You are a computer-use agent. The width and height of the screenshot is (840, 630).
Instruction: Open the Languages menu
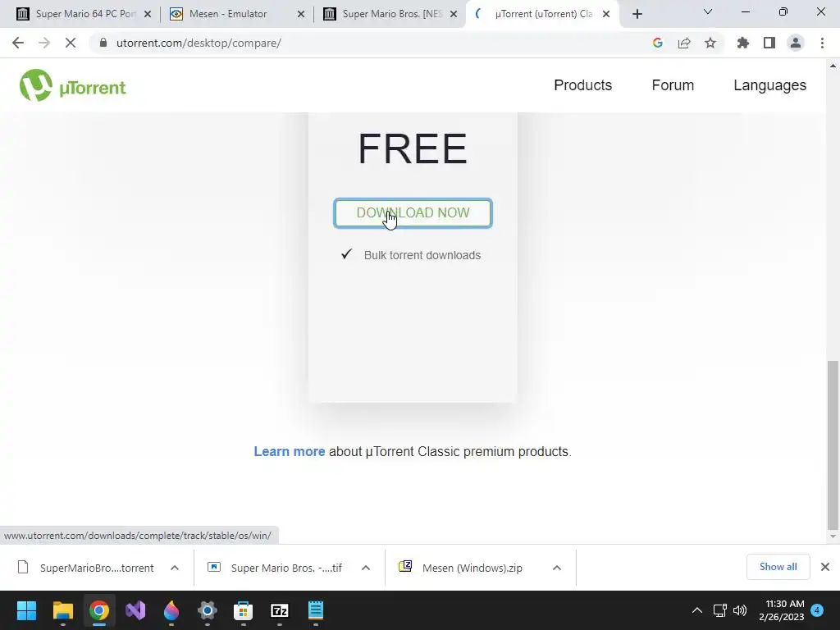(x=769, y=85)
